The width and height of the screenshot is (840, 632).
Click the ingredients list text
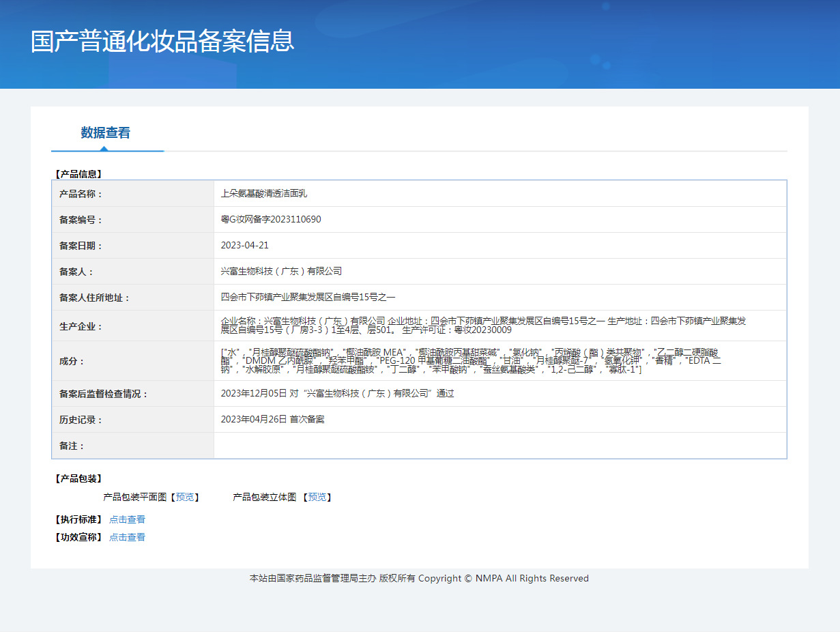pos(471,360)
